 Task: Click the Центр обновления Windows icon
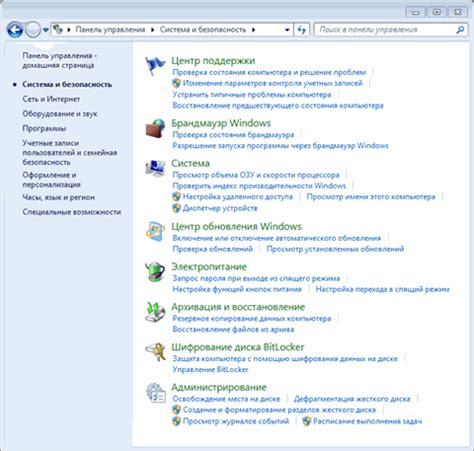155,231
